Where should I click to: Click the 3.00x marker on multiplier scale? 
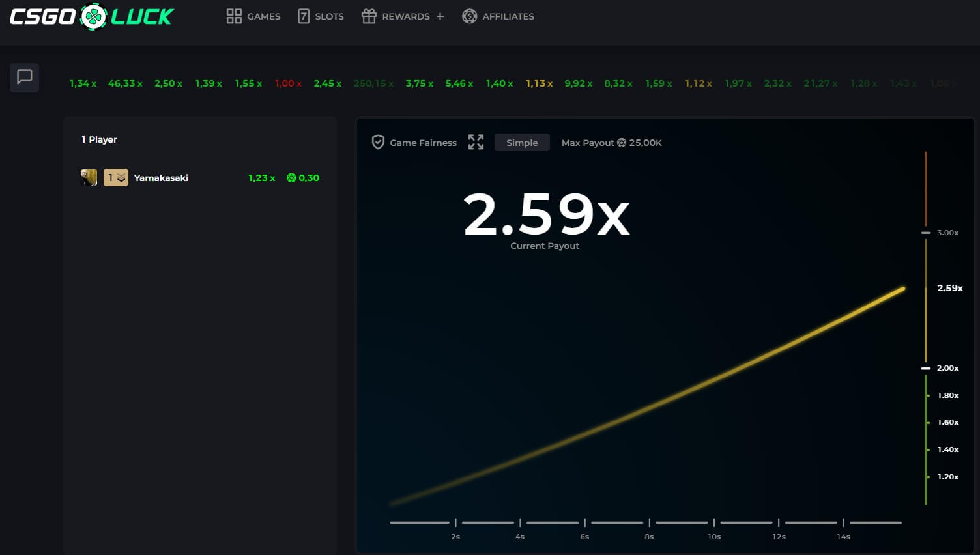947,233
